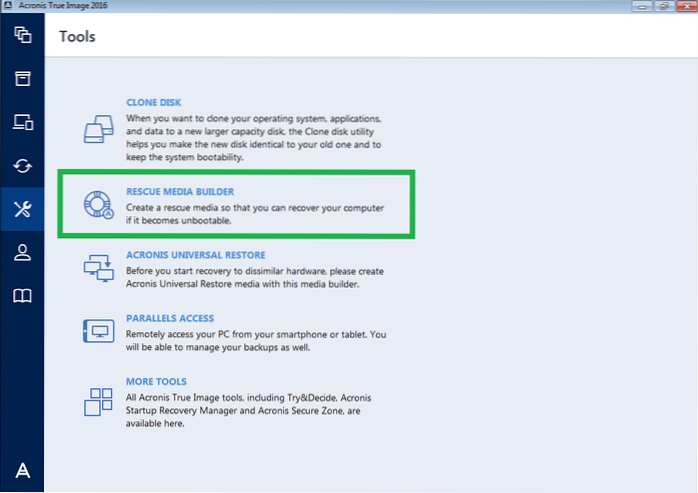Click the Clone Disk drives icon

point(98,129)
